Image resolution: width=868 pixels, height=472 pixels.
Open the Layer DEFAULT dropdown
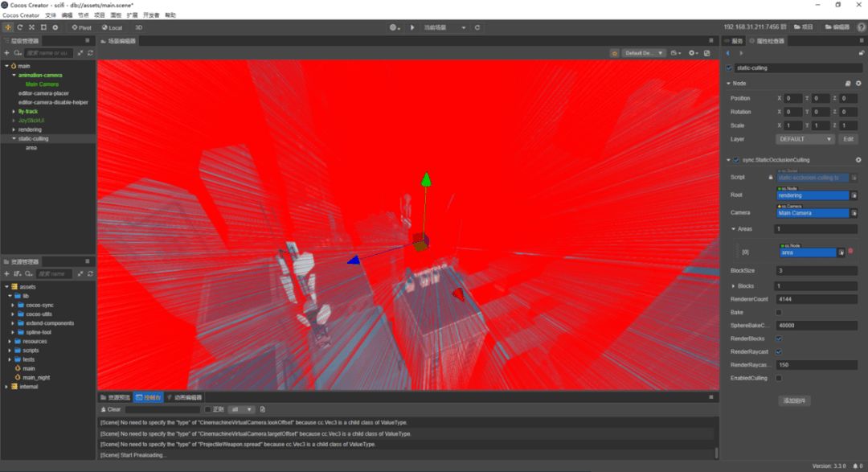pyautogui.click(x=805, y=139)
